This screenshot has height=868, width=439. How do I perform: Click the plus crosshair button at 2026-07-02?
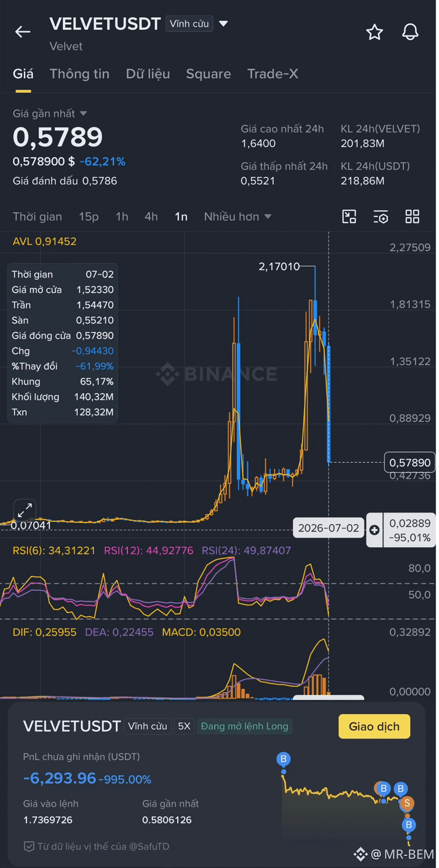[374, 530]
